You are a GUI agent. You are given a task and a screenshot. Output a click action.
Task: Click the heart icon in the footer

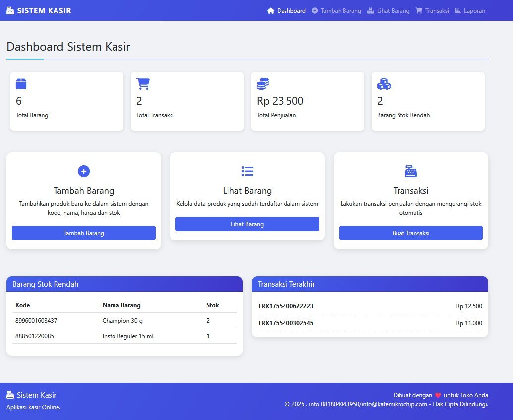coord(438,395)
